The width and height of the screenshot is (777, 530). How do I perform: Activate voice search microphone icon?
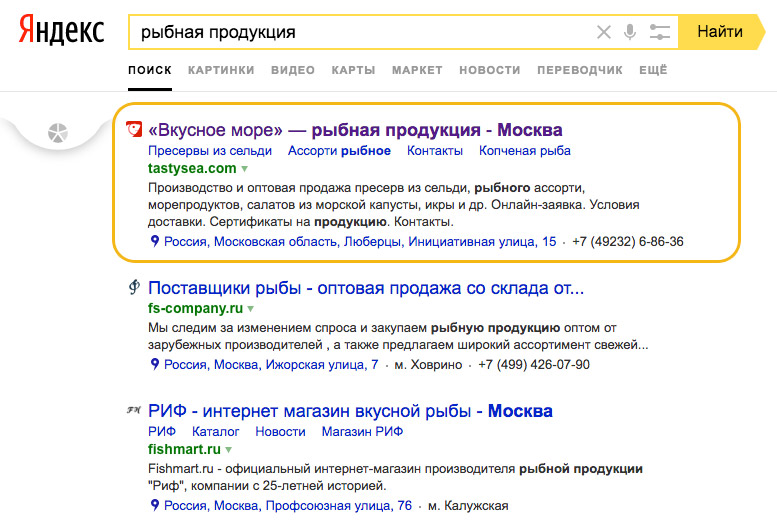point(630,32)
